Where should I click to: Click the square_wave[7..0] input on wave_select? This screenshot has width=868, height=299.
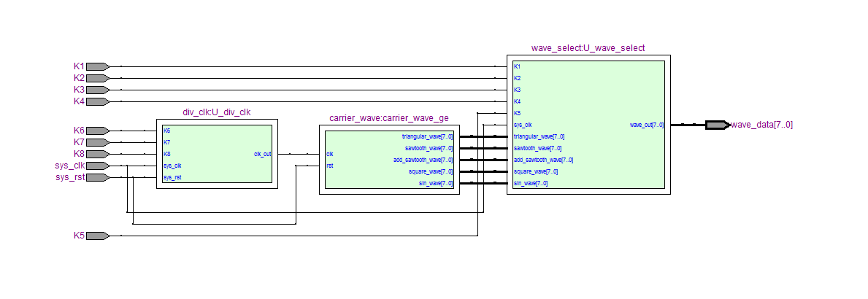[535, 171]
